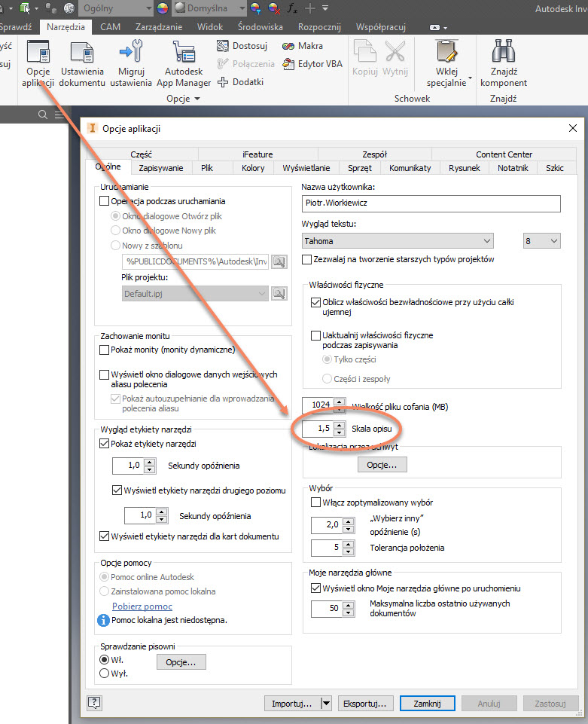
Task: Click the Pobierz pomoc link
Action: click(142, 606)
